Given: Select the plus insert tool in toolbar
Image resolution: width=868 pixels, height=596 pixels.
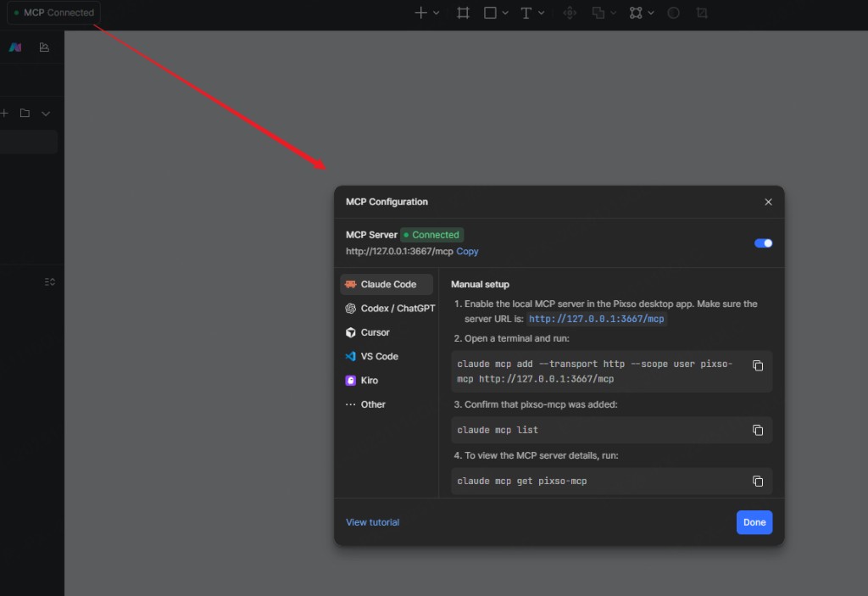Looking at the screenshot, I should (420, 13).
